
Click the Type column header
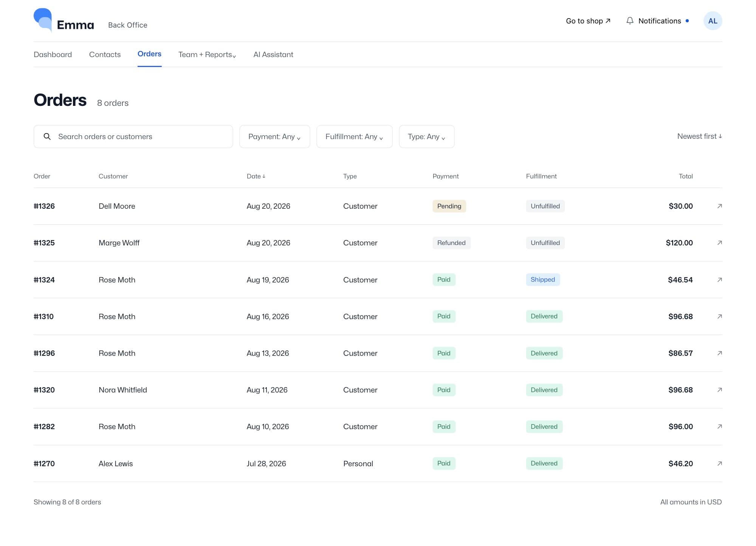pyautogui.click(x=350, y=176)
